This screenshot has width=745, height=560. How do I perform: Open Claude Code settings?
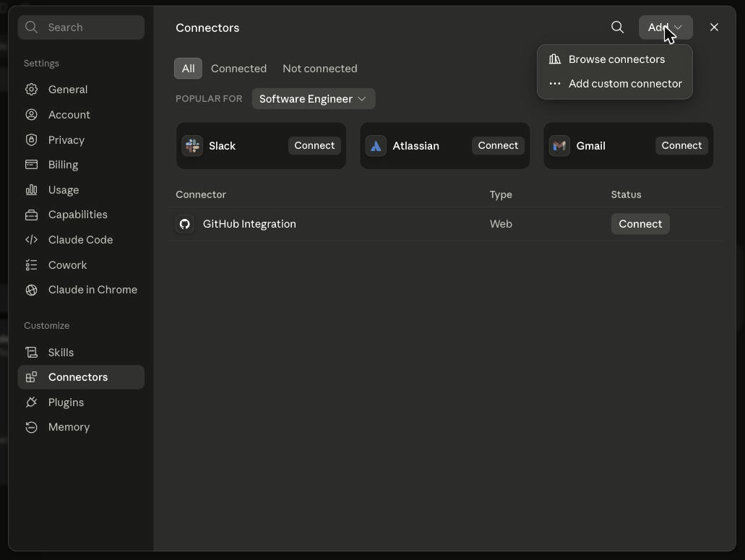tap(81, 239)
